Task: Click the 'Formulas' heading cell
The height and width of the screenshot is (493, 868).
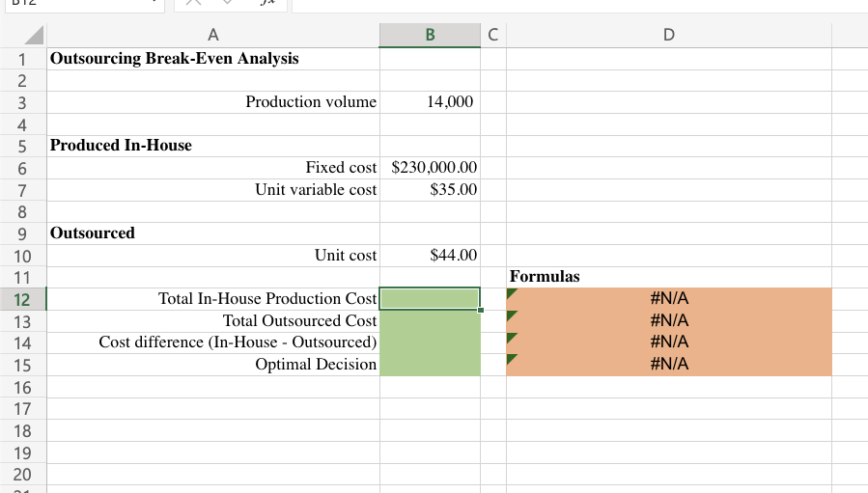Action: [669, 277]
